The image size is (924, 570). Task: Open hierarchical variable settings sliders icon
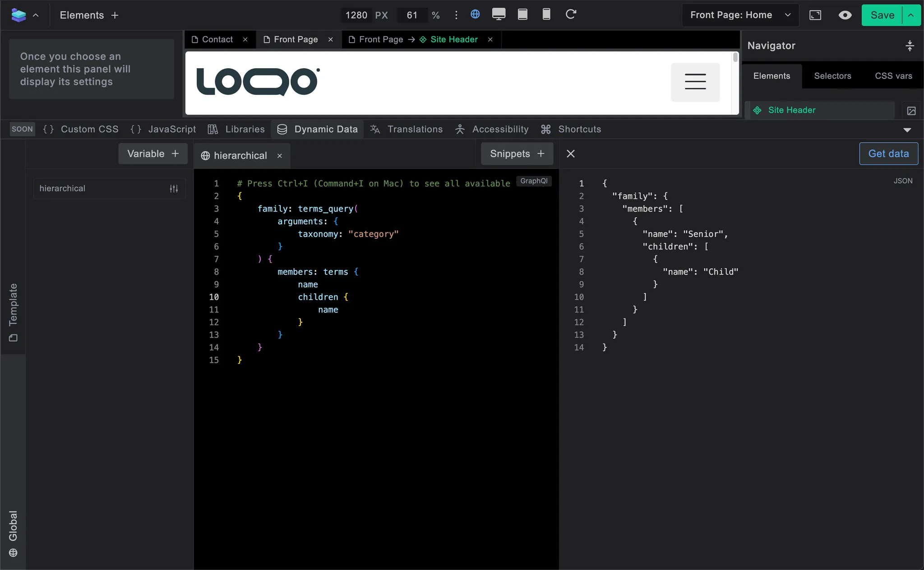point(174,189)
